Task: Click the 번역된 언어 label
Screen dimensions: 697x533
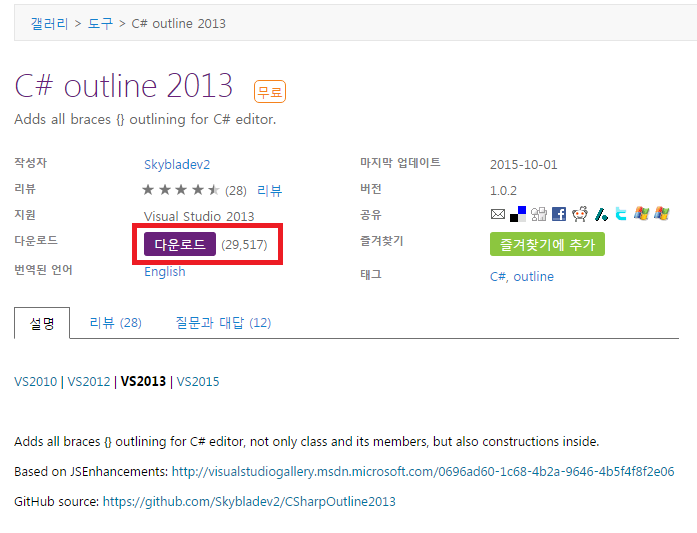Action: 43,270
